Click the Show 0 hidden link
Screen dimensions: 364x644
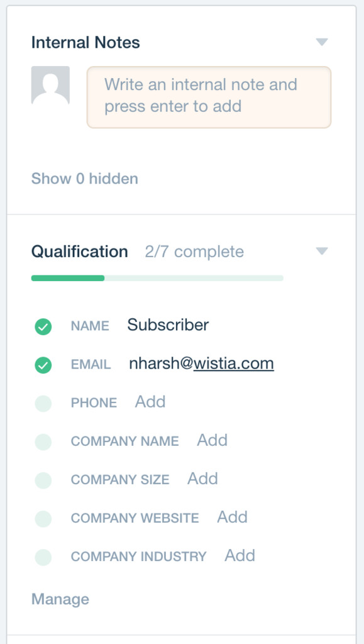coord(84,179)
